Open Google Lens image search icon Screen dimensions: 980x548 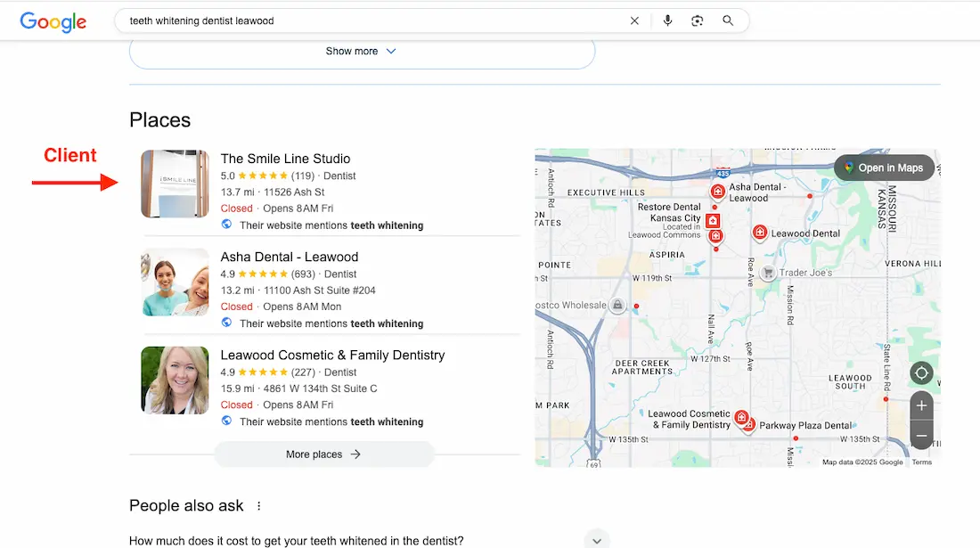pos(698,20)
